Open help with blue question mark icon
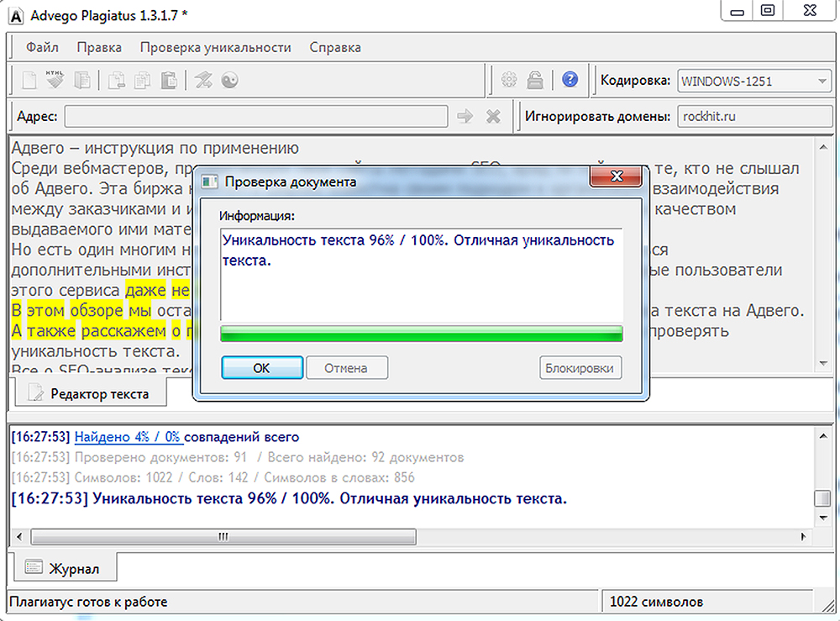The height and width of the screenshot is (621, 840). [x=570, y=81]
